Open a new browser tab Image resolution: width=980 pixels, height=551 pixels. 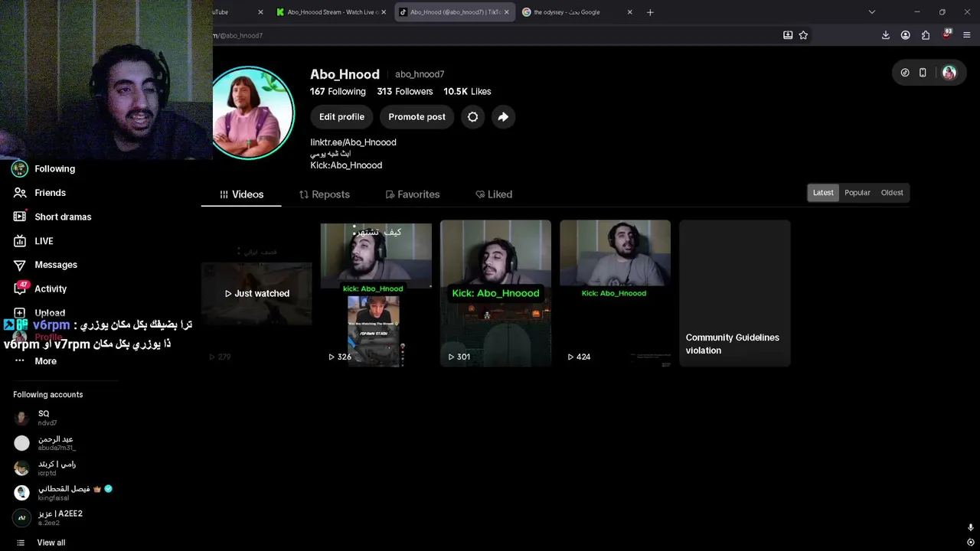point(650,12)
